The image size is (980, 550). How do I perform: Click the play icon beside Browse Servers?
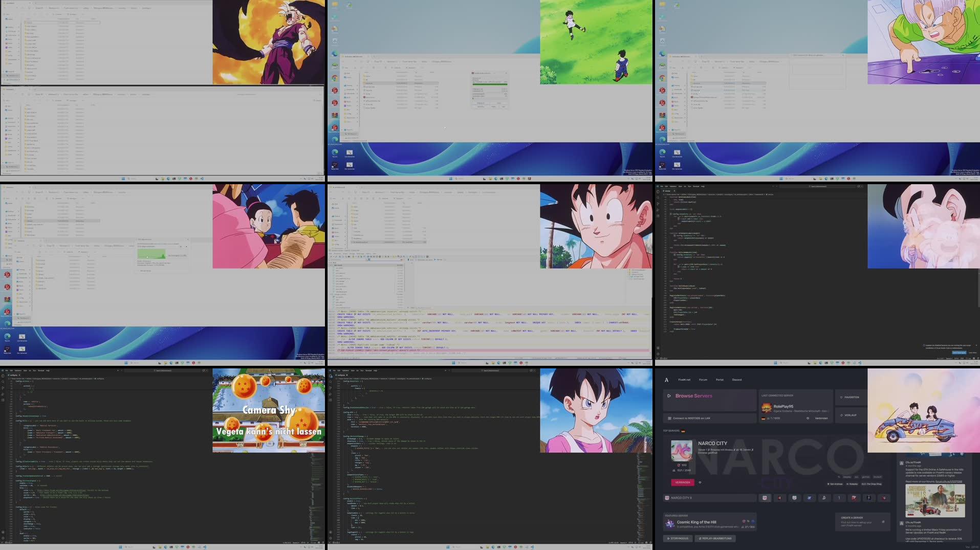[x=669, y=395]
